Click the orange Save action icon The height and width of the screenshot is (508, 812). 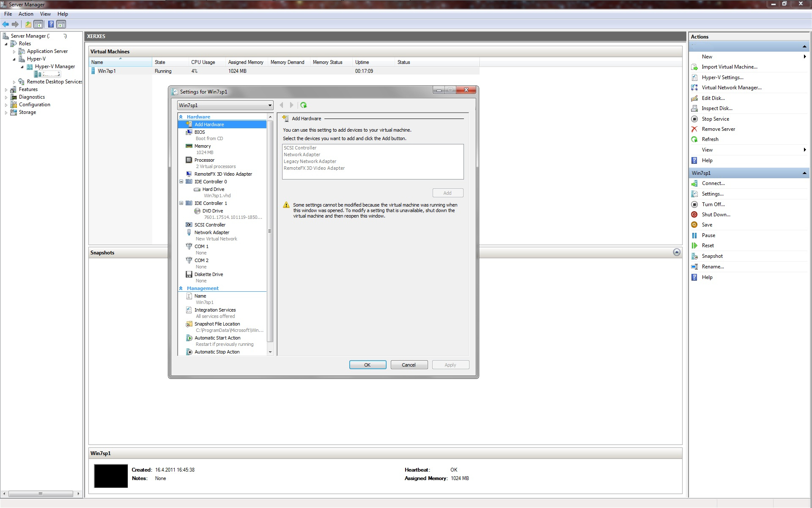(694, 225)
